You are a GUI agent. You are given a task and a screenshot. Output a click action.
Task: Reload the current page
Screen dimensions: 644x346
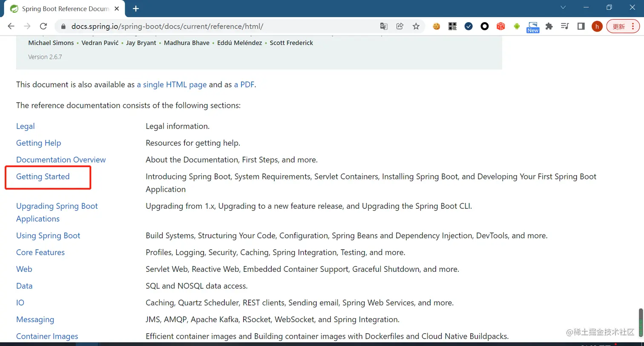tap(43, 26)
